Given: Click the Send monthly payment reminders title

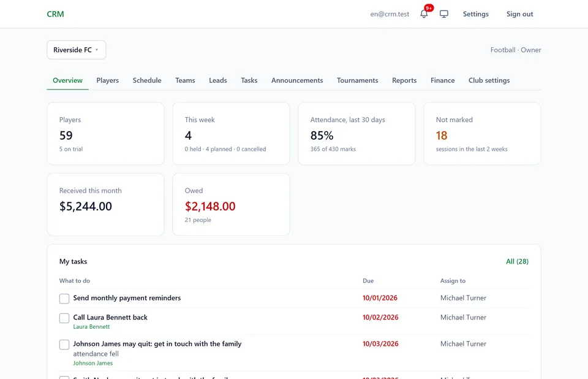Looking at the screenshot, I should pos(127,298).
